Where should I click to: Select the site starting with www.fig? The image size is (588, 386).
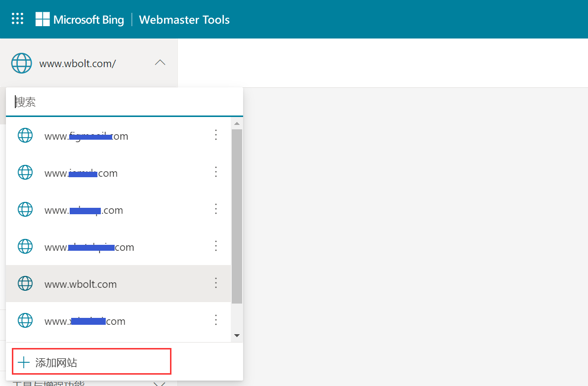pyautogui.click(x=86, y=136)
